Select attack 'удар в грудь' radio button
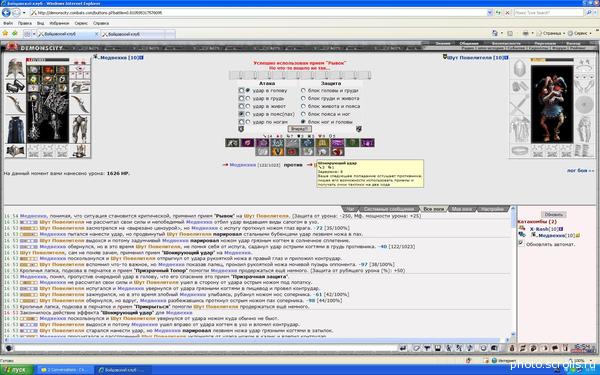The width and height of the screenshot is (600, 375). click(x=248, y=98)
